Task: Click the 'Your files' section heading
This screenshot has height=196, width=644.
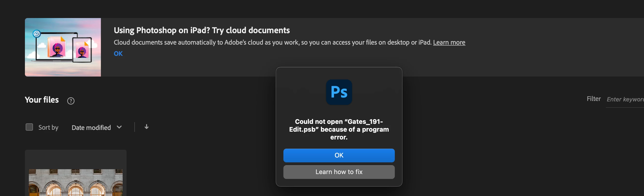Action: point(42,100)
